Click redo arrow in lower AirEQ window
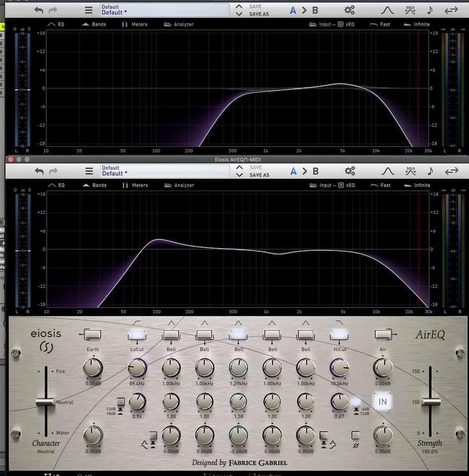469x476 pixels. [x=53, y=171]
